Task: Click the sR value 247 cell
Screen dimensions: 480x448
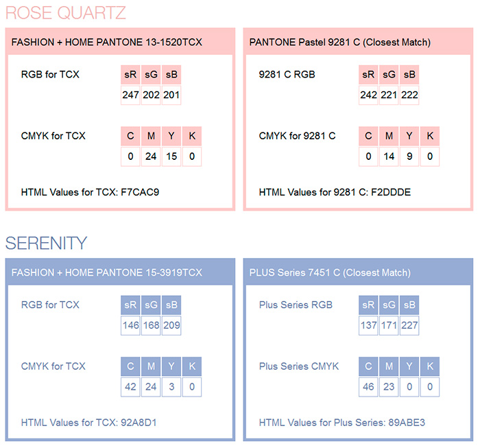Action: tap(130, 95)
